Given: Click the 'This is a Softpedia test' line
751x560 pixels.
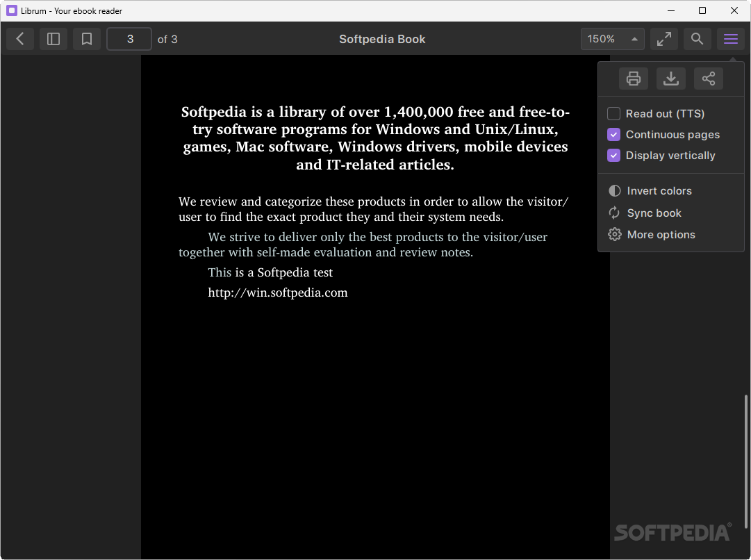Looking at the screenshot, I should 270,272.
